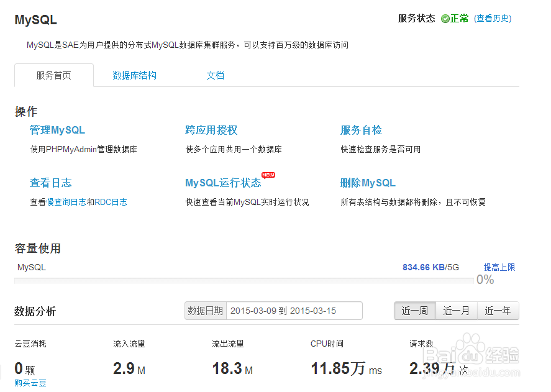Click 删除MySQL link
This screenshot has width=551, height=392.
368,183
